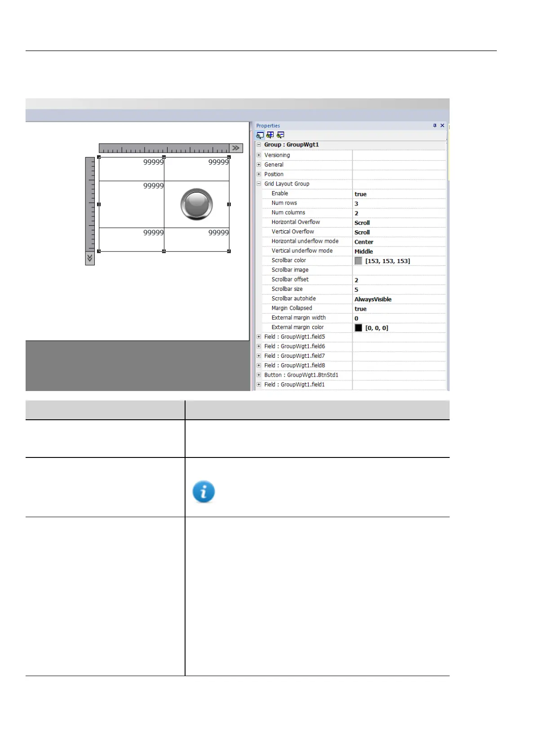Expand the Versioning section
The image size is (535, 756).
pos(259,155)
